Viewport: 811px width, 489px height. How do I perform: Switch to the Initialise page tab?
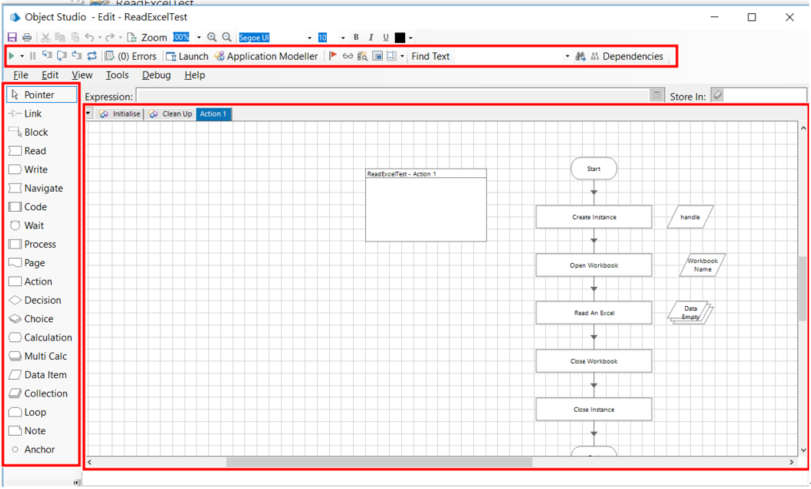coord(120,114)
